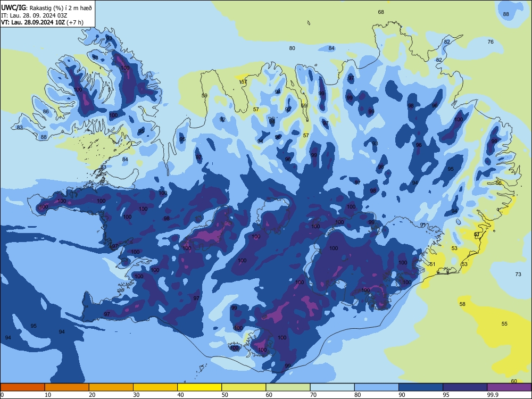Select the dark blue 90–95 legend swatch
532x399 pixels.
coord(421,387)
